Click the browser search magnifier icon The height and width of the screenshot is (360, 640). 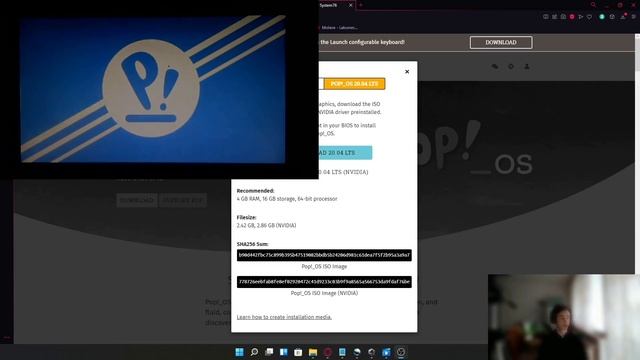pos(593,5)
